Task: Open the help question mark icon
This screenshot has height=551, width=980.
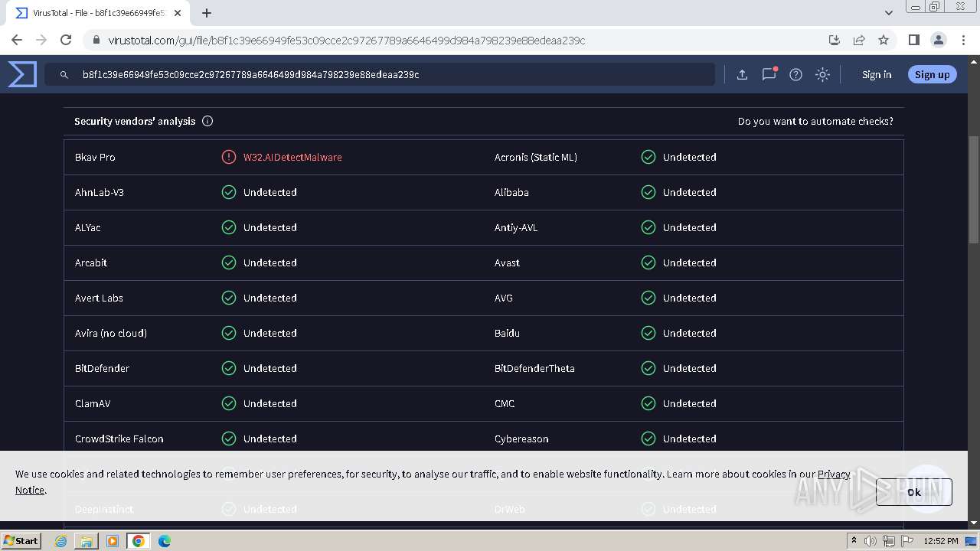Action: pyautogui.click(x=795, y=74)
